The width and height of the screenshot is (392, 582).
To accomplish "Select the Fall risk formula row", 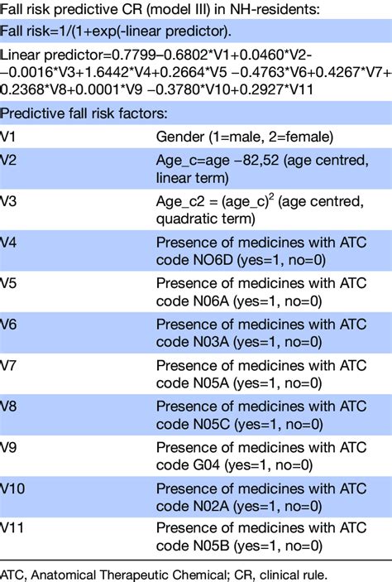I will tap(196, 31).
